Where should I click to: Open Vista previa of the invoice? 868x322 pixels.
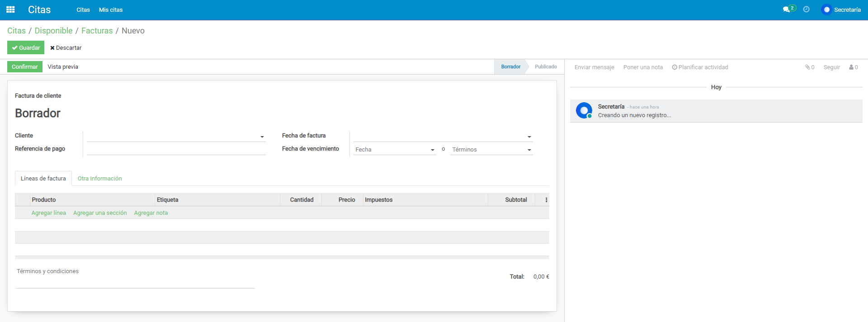point(63,67)
